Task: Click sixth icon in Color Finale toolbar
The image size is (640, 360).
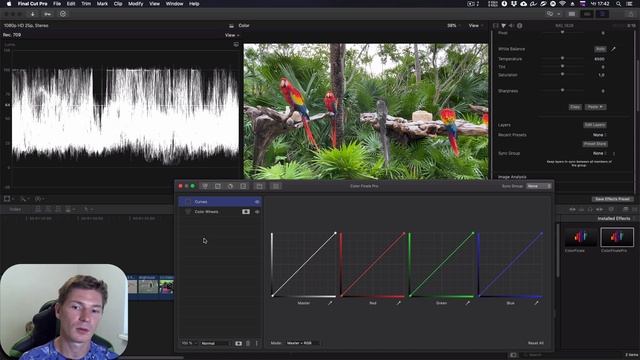Action: tap(276, 186)
